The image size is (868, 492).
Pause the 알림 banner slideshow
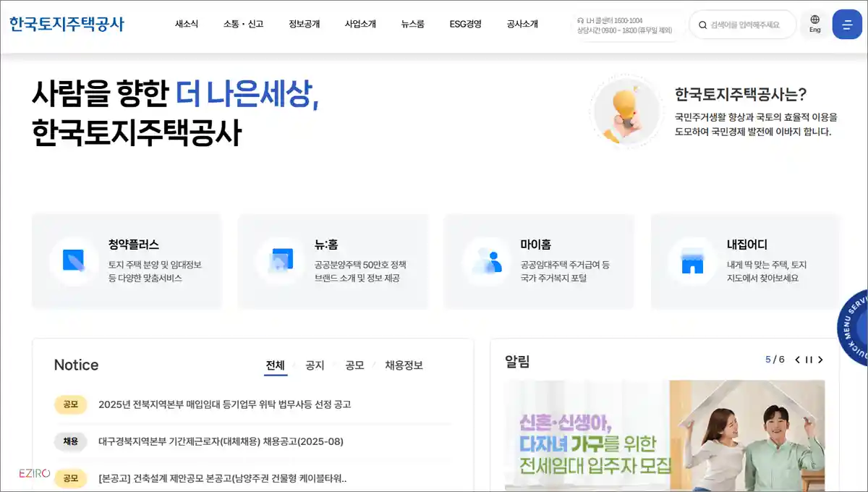(809, 360)
